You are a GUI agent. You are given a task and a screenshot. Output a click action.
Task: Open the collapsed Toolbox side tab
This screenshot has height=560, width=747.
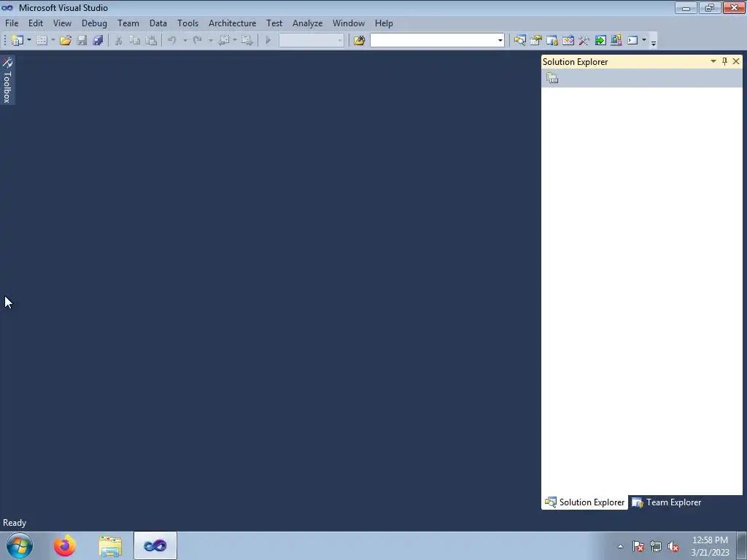(x=7, y=80)
